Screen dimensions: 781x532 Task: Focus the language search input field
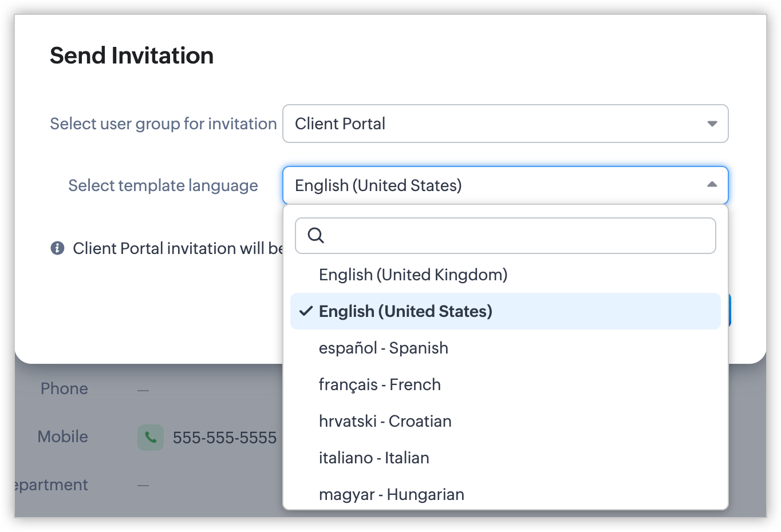[x=515, y=236]
